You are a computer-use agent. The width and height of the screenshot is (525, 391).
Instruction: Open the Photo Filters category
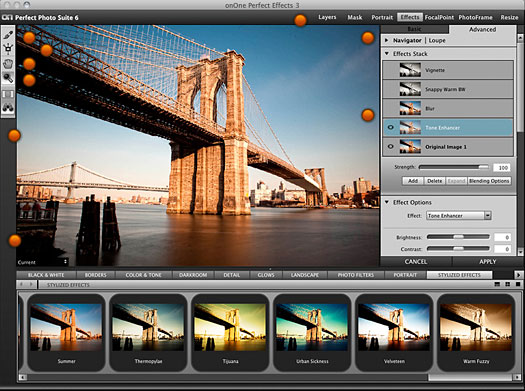(356, 275)
